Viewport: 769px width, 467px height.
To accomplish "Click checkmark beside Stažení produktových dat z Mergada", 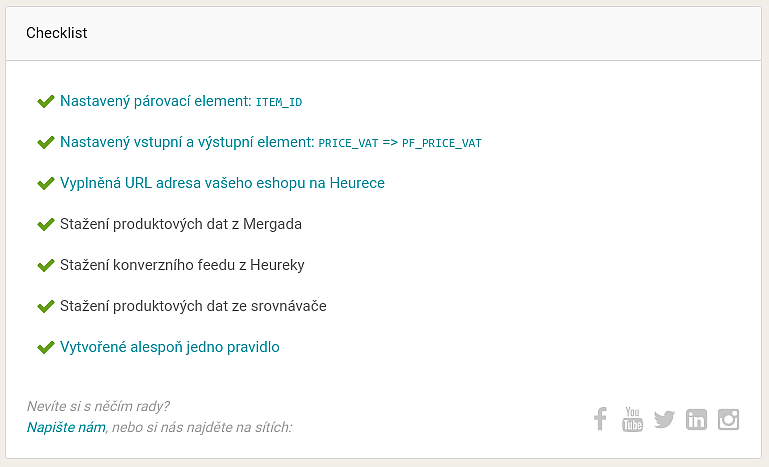I will (x=46, y=225).
